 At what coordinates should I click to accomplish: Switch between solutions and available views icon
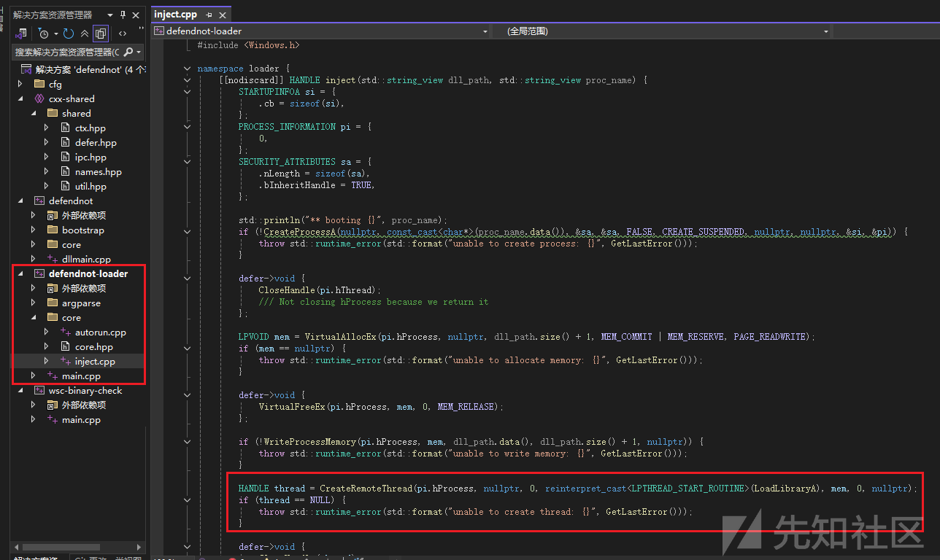click(x=21, y=34)
